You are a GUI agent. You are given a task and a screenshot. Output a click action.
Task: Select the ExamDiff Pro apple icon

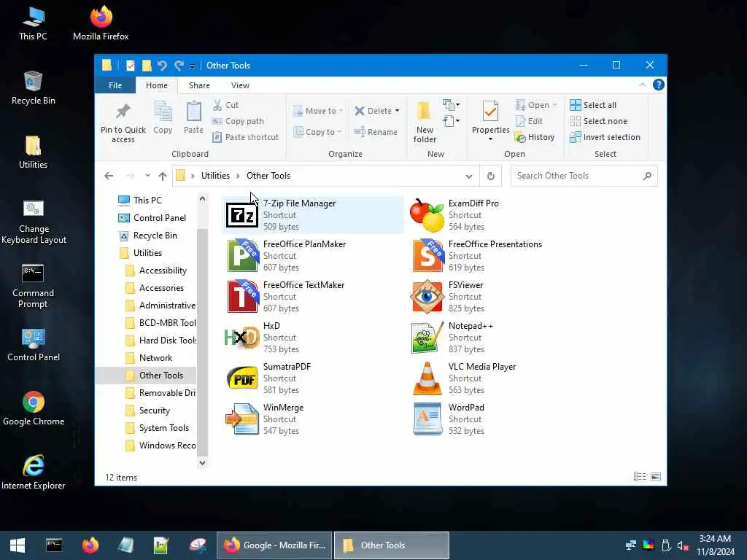(x=427, y=215)
